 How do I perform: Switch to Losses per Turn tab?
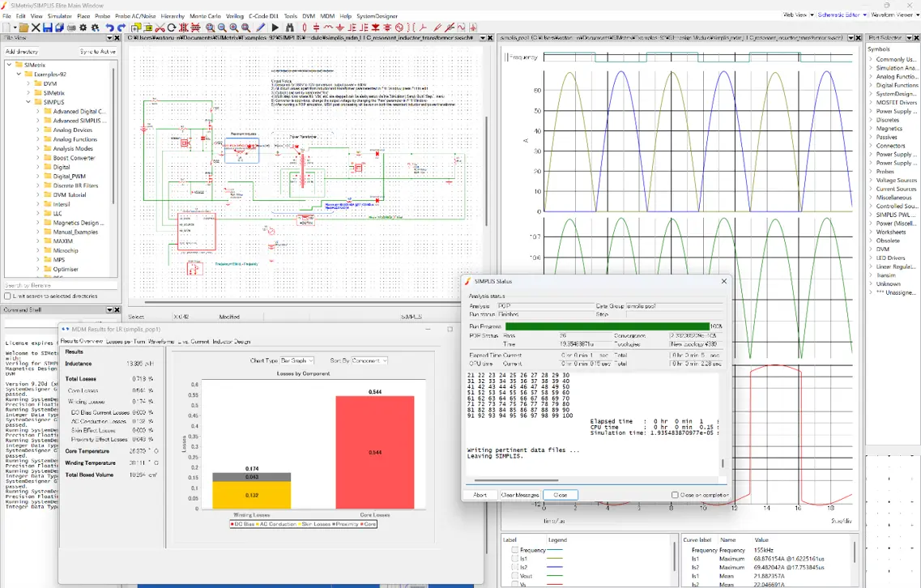[x=126, y=341]
